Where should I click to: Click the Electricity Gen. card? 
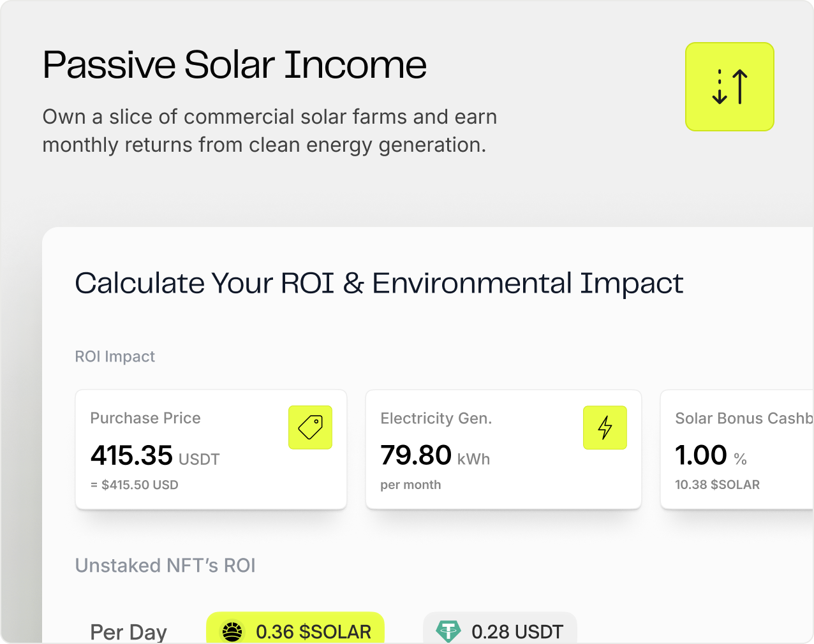(x=503, y=450)
